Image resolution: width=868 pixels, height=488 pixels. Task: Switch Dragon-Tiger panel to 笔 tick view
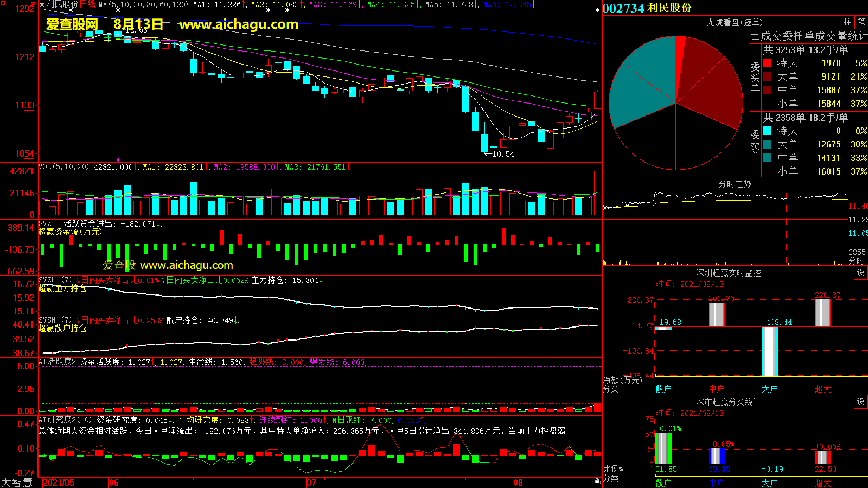tap(861, 22)
